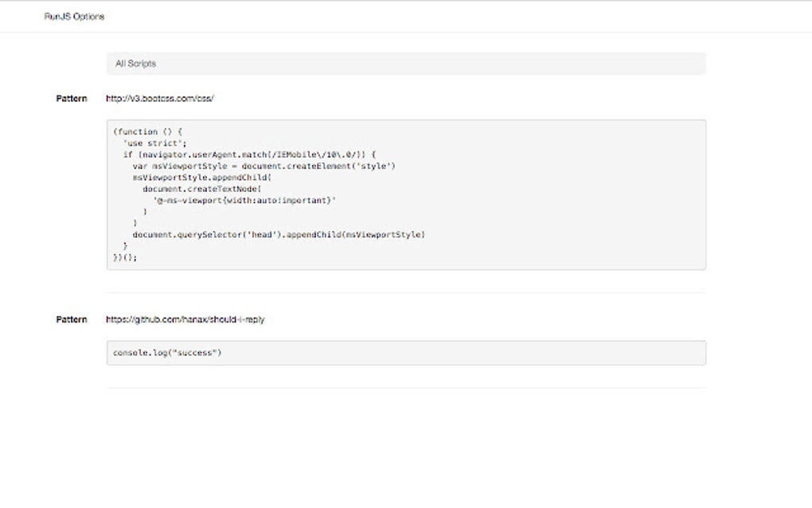This screenshot has width=812, height=508.
Task: Open the github.com/hanax/should-i-reply pattern link
Action: click(x=185, y=319)
